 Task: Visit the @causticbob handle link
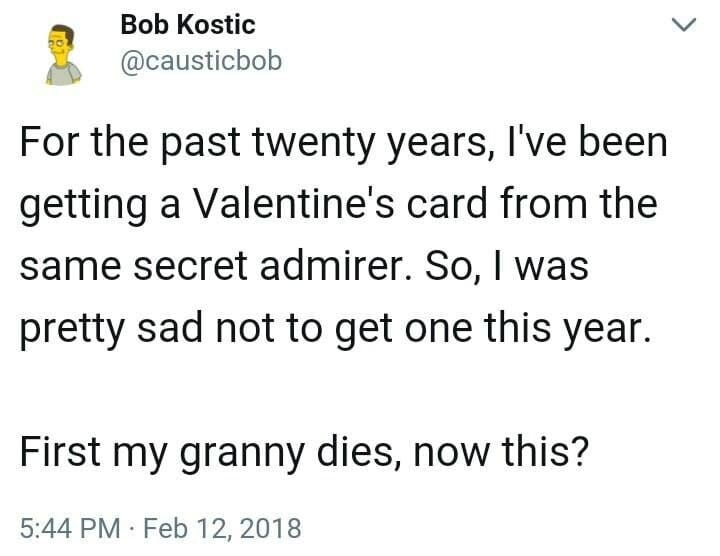200,61
